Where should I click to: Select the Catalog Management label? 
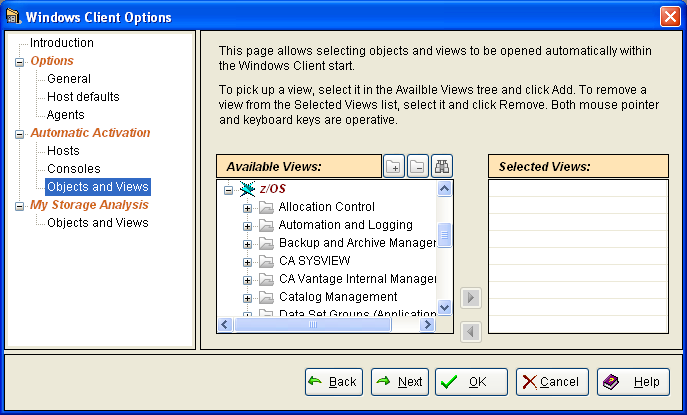coord(338,296)
